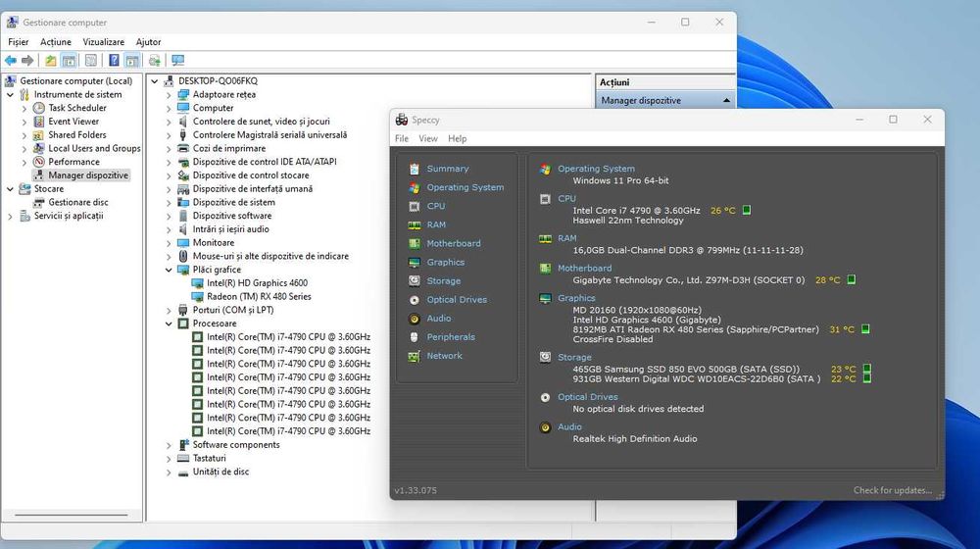Open Operating System in Speccy sidebar
The width and height of the screenshot is (980, 549).
point(465,187)
